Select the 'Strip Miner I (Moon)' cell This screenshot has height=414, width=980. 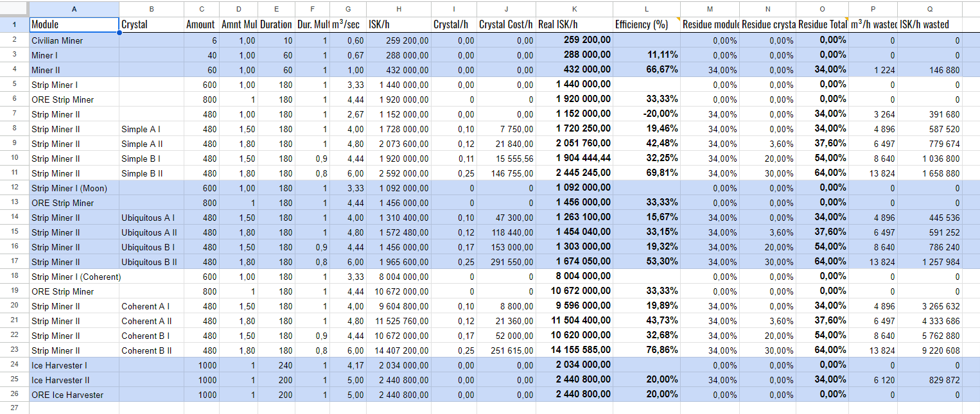tap(74, 188)
